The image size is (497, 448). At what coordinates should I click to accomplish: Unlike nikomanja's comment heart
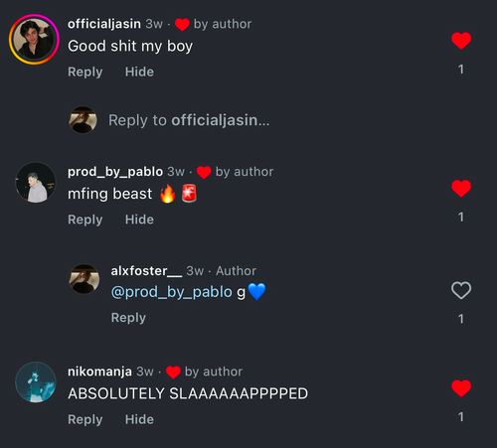pos(461,388)
